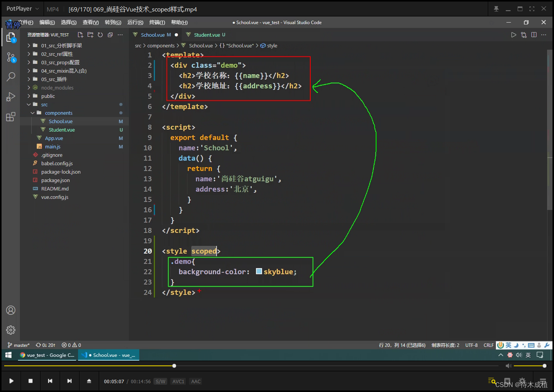Expand the 01_src_分析脚手架 folder

[55, 46]
